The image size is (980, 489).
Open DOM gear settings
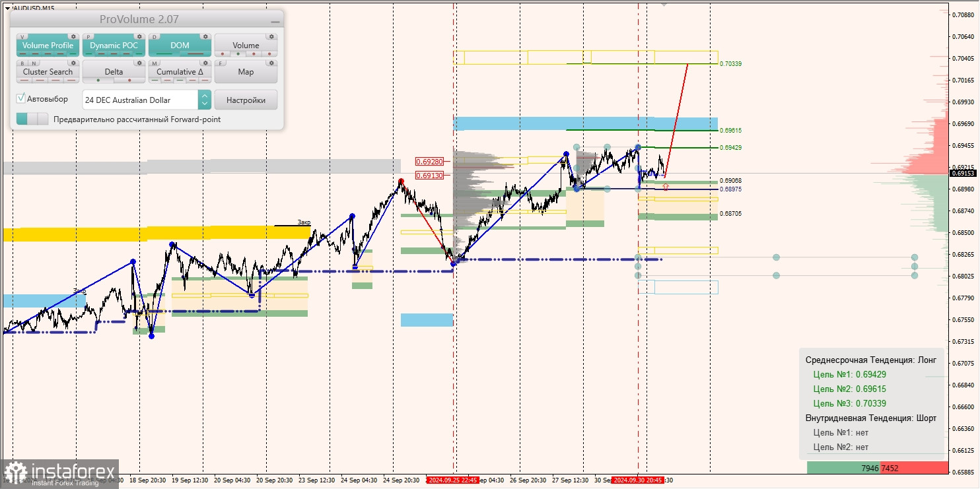pos(205,36)
